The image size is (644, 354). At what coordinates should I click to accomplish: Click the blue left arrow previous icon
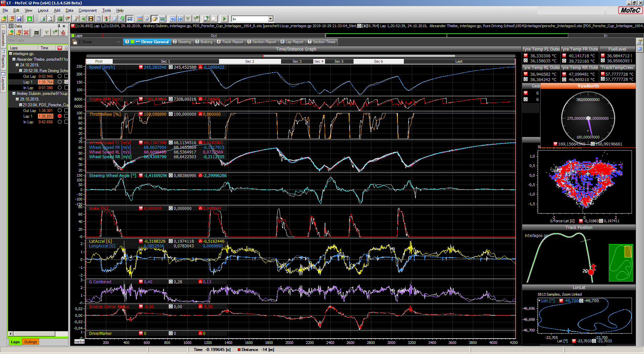tap(173, 19)
